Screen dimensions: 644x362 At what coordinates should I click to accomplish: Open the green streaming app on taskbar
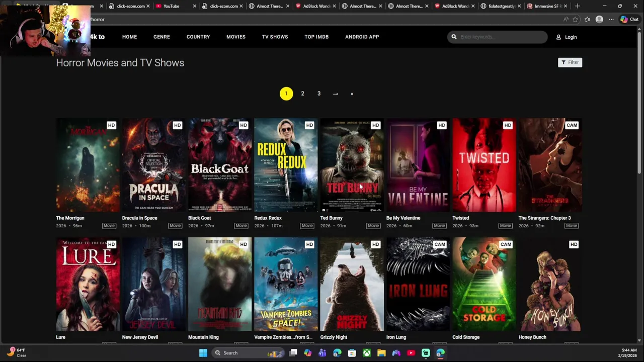(426, 353)
